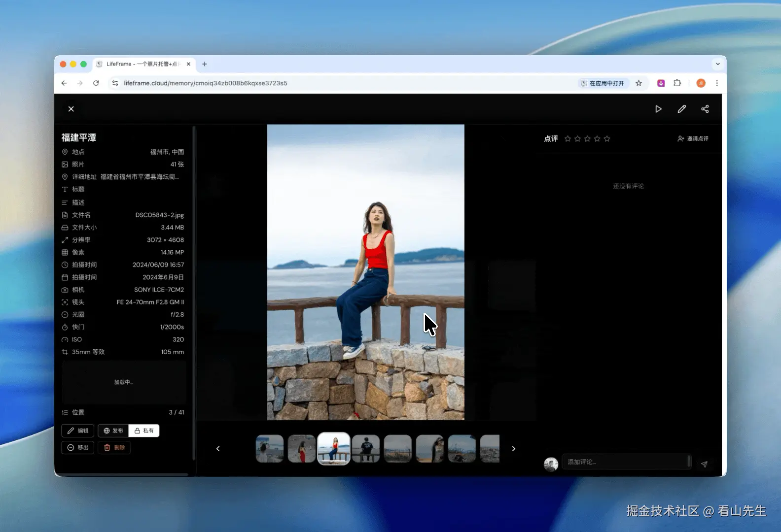
Task: Open the pink download extension icon
Action: pyautogui.click(x=661, y=83)
